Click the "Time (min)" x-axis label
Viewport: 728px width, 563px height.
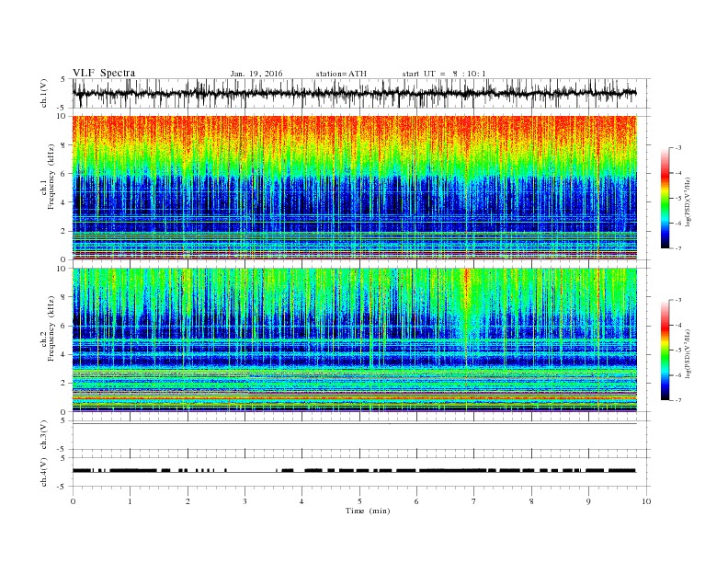click(368, 511)
